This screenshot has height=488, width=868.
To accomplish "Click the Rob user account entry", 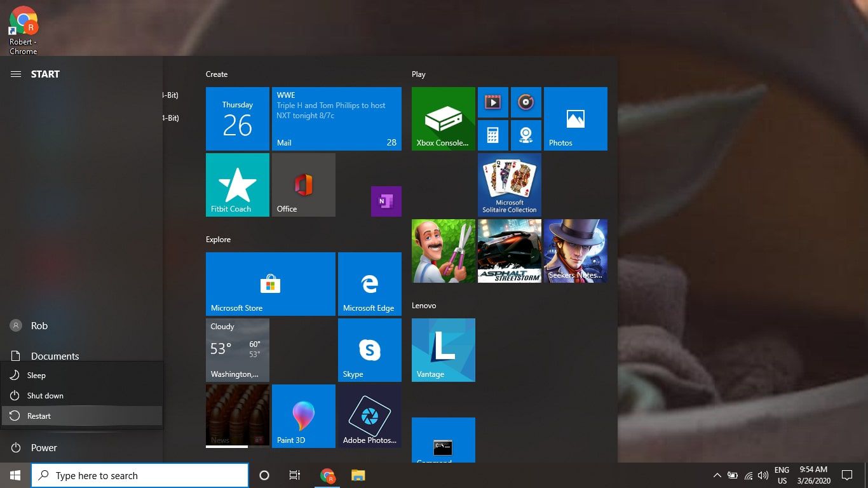I will pos(39,325).
